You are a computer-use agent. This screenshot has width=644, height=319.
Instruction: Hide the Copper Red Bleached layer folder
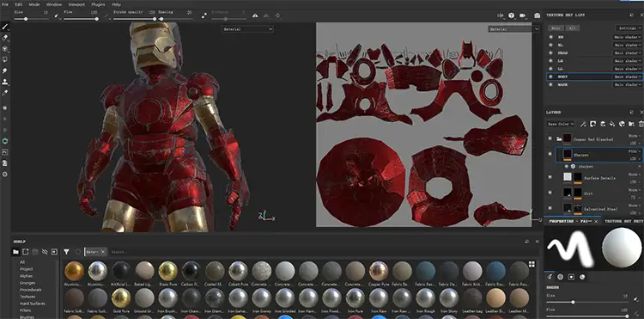(x=550, y=139)
